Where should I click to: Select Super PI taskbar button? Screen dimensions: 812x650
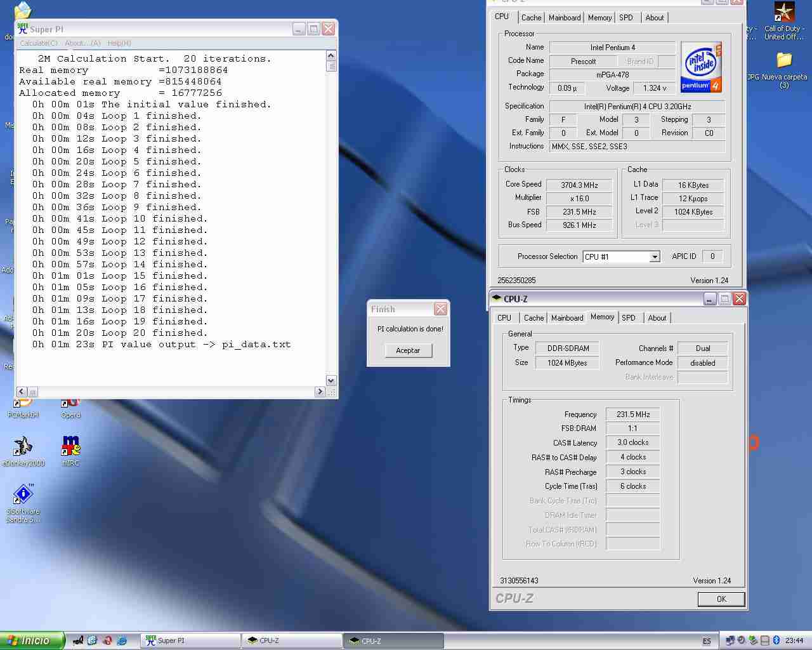coord(190,640)
